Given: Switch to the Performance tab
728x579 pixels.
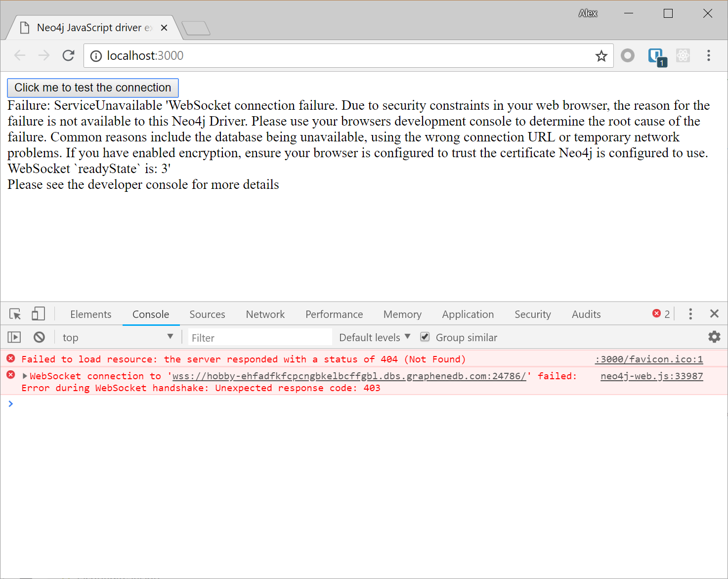Looking at the screenshot, I should coord(334,314).
